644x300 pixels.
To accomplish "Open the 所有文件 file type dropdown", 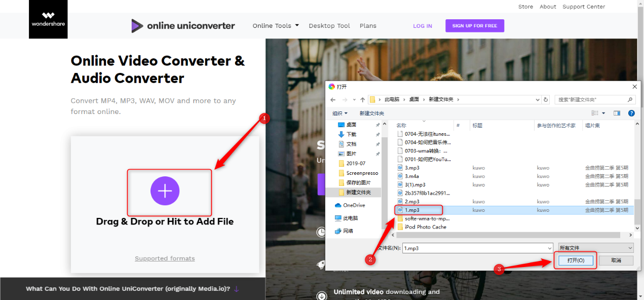I will coord(596,248).
